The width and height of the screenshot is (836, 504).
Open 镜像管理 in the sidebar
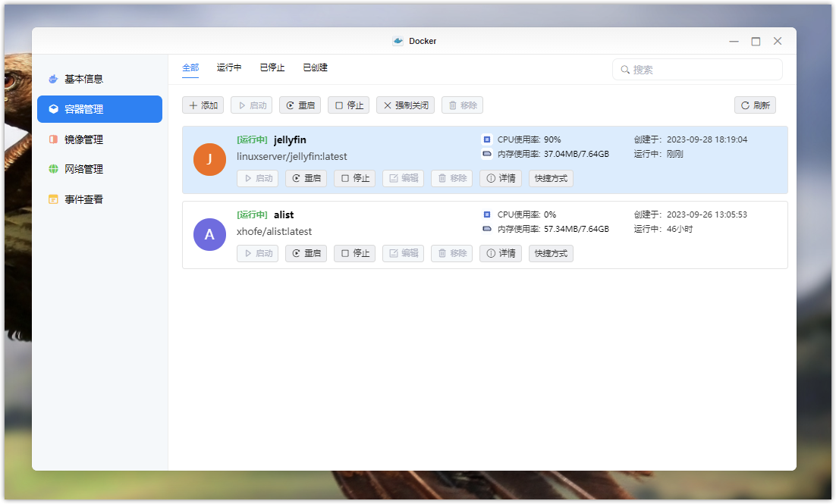point(99,139)
